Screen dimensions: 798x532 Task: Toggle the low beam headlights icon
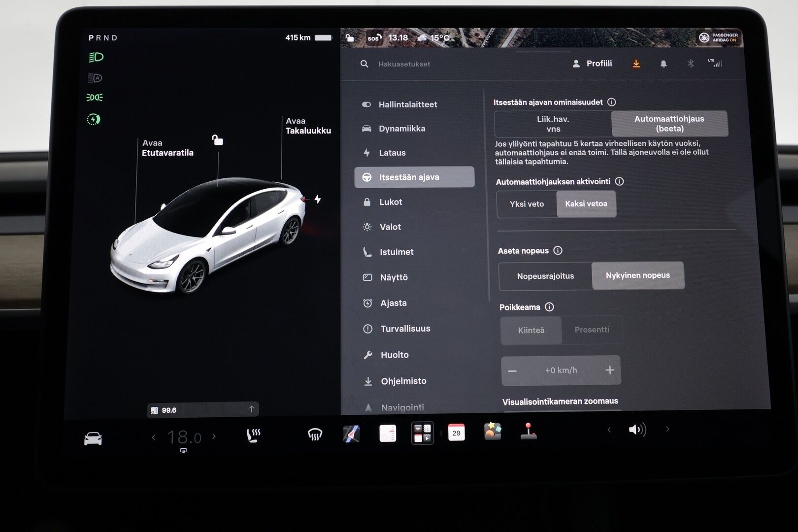96,57
